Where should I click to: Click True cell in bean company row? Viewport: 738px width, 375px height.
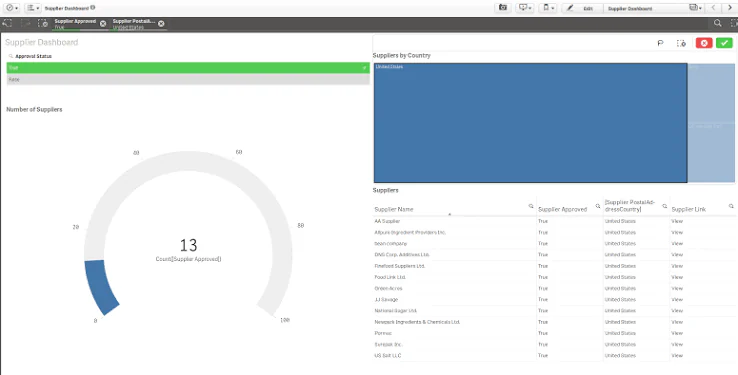pyautogui.click(x=543, y=244)
